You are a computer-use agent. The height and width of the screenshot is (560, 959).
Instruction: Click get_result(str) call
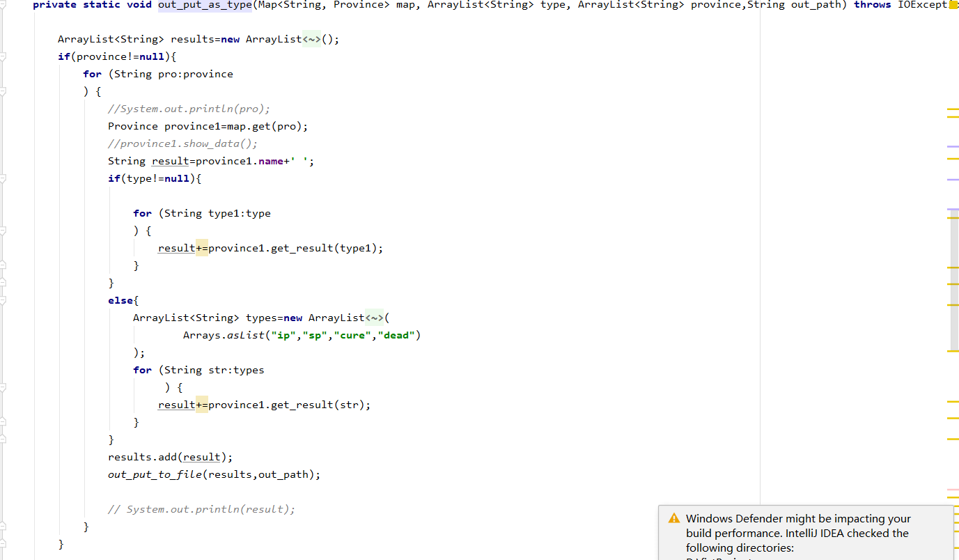318,405
